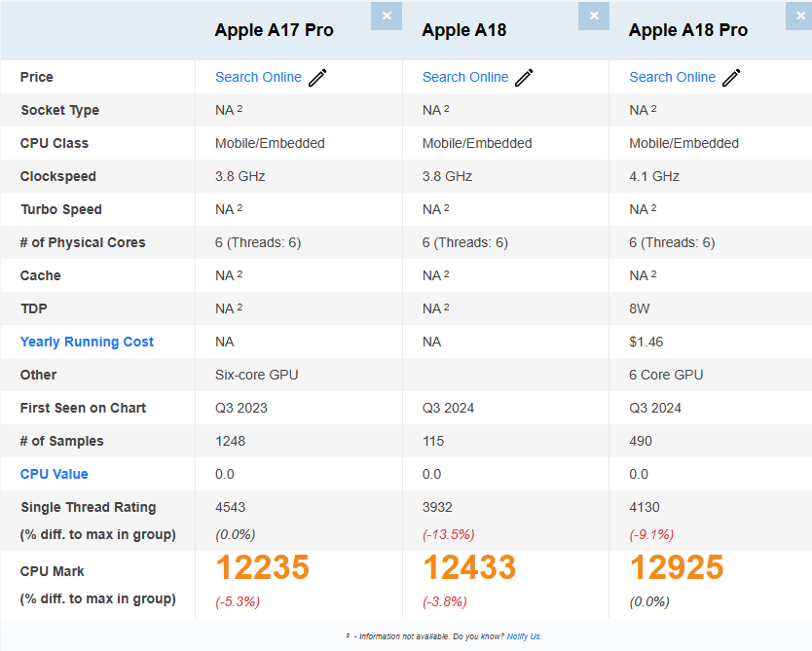Click the 12925 CPU Mark score
The image size is (812, 651).
677,567
